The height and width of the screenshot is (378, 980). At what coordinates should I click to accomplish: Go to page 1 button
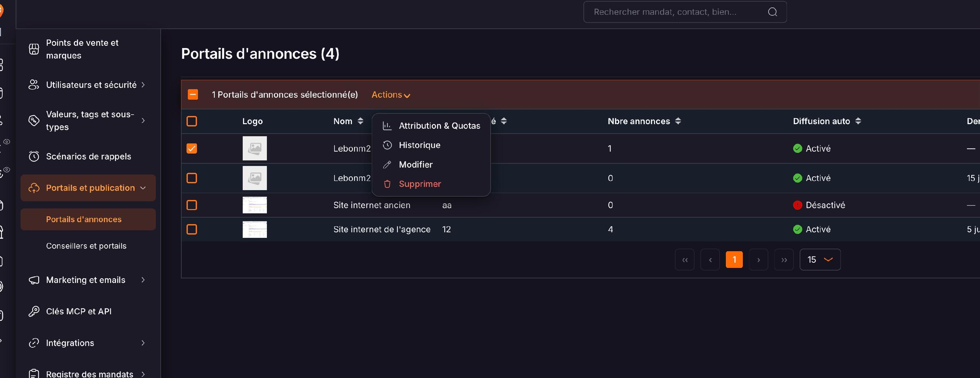pos(734,260)
